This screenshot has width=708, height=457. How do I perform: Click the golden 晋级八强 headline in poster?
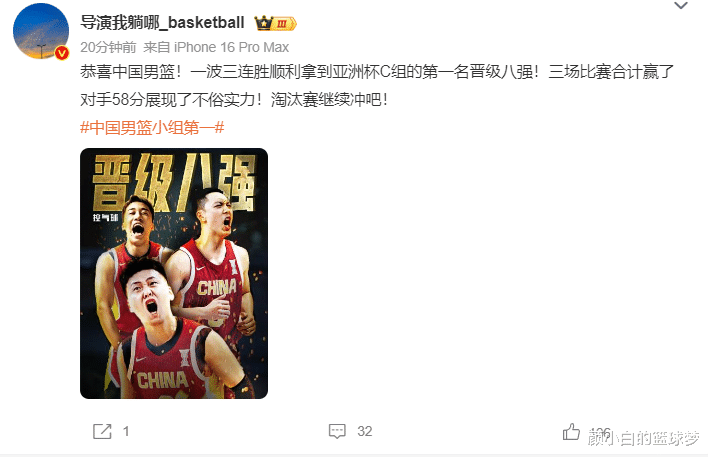(x=174, y=183)
